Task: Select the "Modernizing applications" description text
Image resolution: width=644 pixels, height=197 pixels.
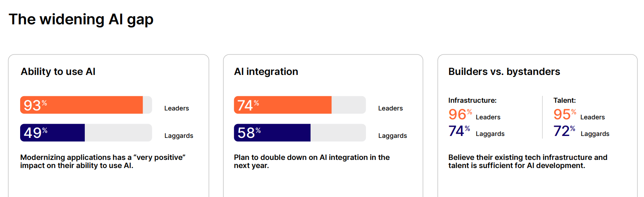Action: (x=103, y=161)
